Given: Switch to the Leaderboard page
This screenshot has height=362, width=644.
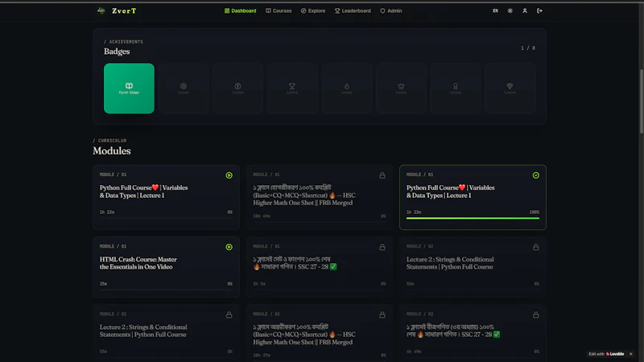Looking at the screenshot, I should pos(353,11).
